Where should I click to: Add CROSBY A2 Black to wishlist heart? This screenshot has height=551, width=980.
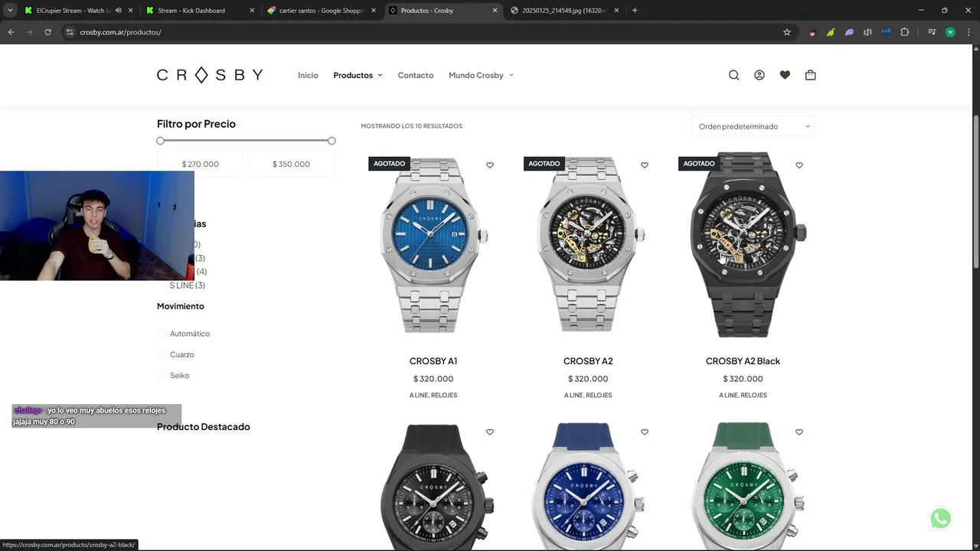pyautogui.click(x=799, y=165)
